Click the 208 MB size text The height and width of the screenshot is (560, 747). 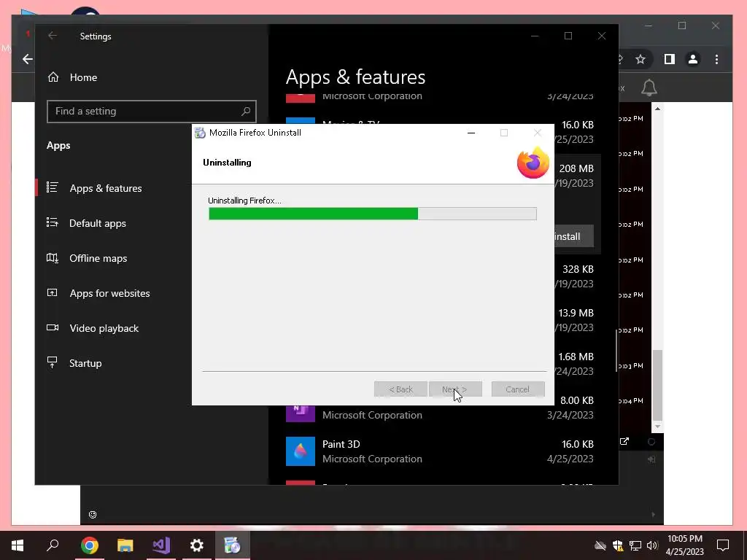[576, 168]
